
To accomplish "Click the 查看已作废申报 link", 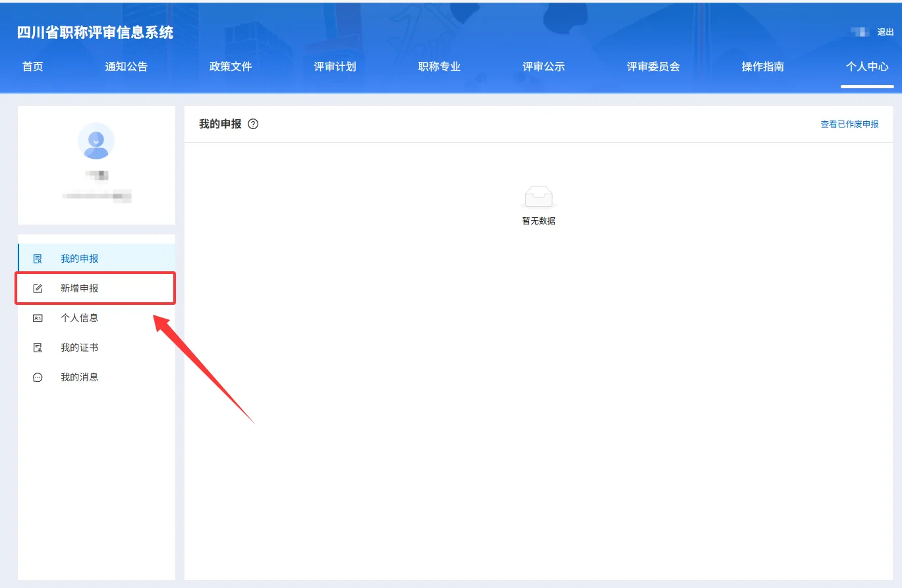I will 850,124.
